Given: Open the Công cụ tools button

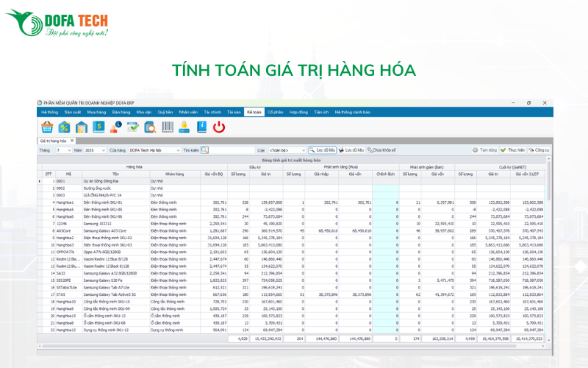Looking at the screenshot, I should [539, 150].
